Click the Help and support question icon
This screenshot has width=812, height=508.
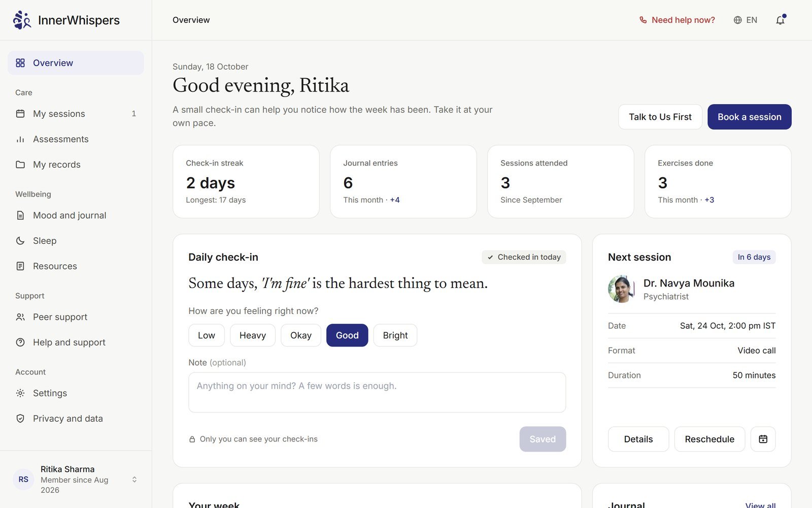20,342
